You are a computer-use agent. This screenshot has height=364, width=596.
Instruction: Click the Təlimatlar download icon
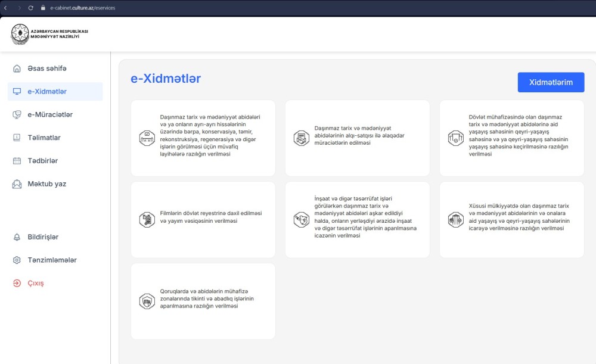point(17,138)
